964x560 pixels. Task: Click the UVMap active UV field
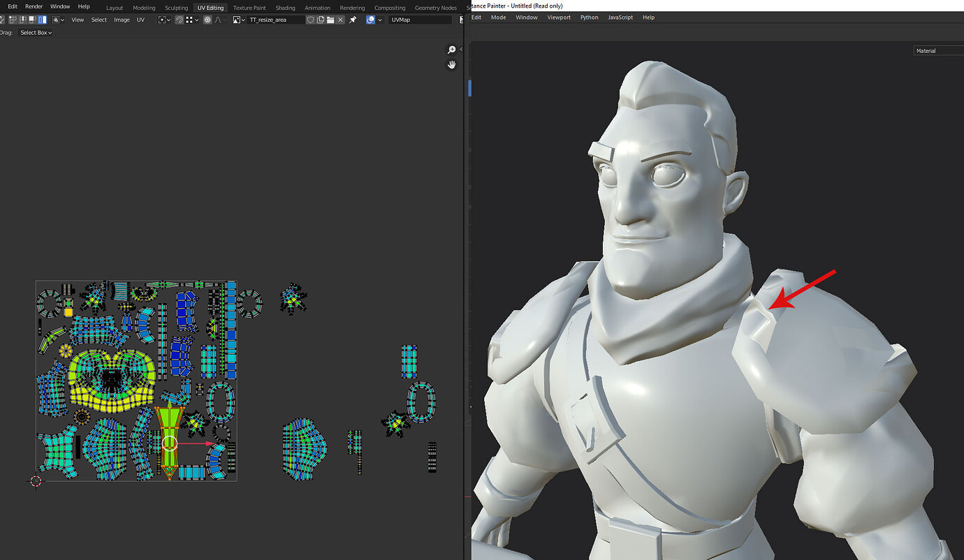click(x=421, y=20)
